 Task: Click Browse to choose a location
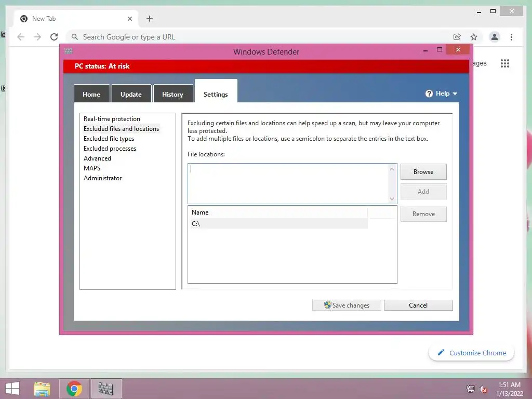423,171
